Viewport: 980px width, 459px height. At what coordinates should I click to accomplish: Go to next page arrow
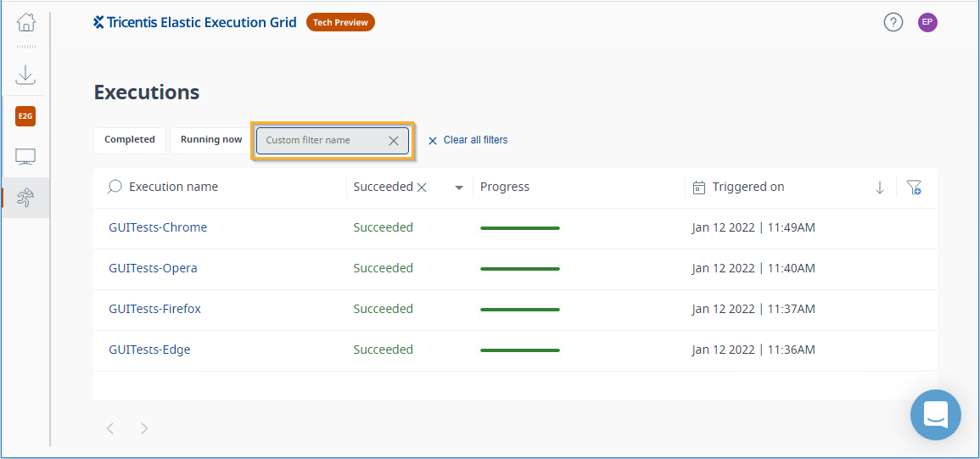pyautogui.click(x=144, y=428)
